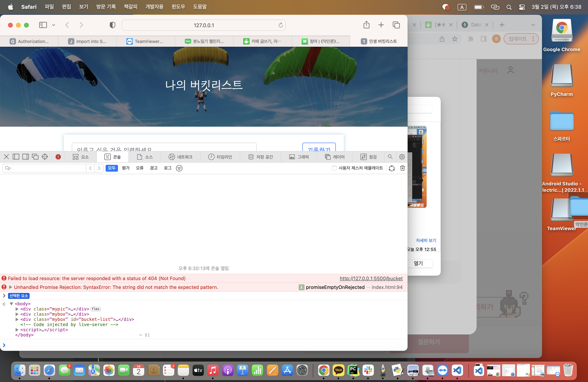Open the 레이어 inspector tab
588x382 pixels.
[335, 157]
